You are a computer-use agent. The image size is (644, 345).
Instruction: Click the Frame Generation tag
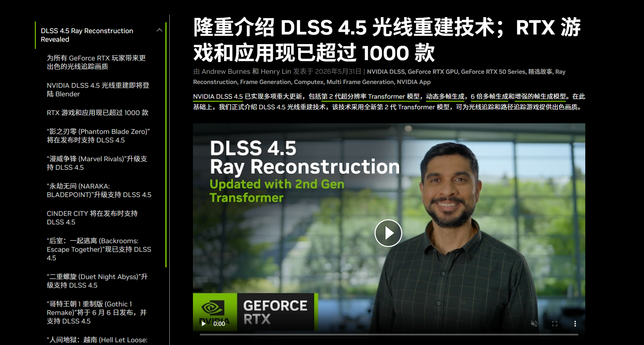tap(266, 82)
